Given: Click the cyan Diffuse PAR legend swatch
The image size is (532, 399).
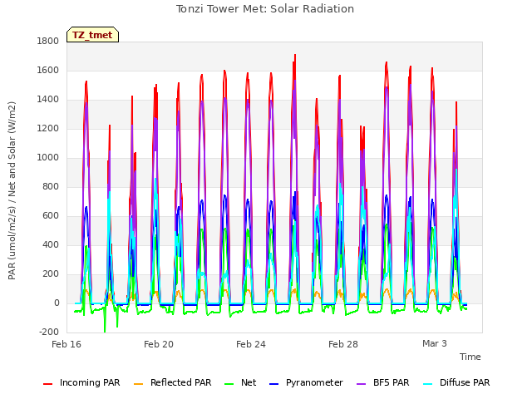Looking at the screenshot, I should (x=428, y=384).
